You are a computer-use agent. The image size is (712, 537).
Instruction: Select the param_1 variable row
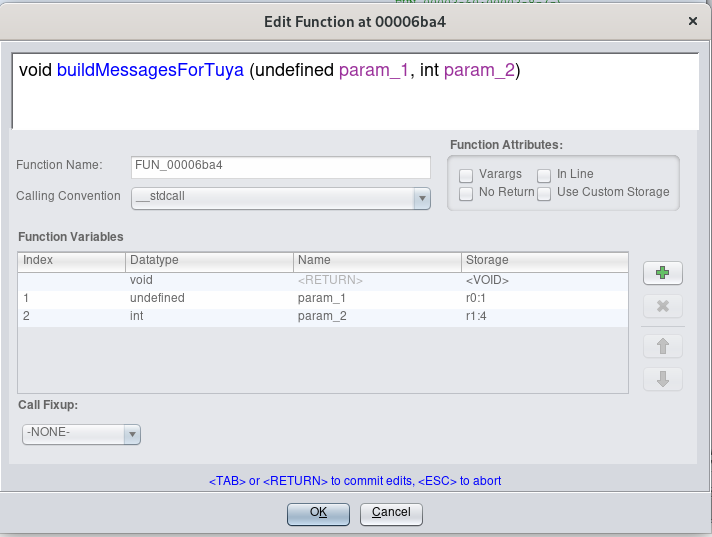(322, 298)
